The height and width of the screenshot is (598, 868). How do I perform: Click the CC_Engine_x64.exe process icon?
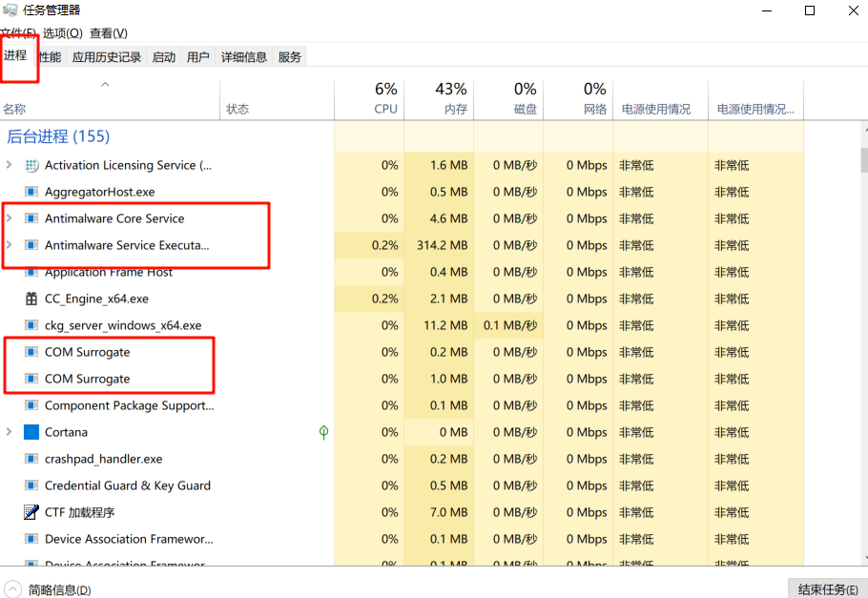pyautogui.click(x=31, y=299)
